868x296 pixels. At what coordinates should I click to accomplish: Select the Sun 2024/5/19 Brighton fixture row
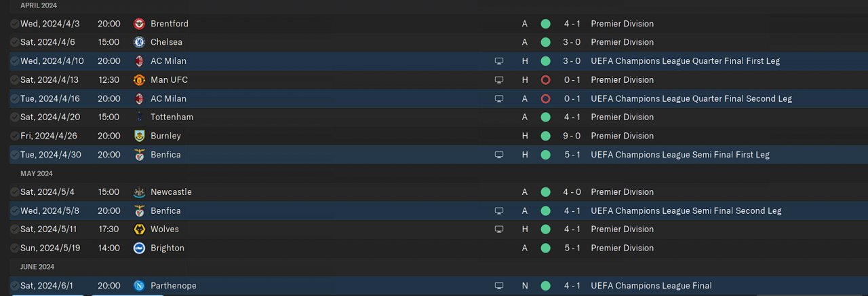coord(339,248)
